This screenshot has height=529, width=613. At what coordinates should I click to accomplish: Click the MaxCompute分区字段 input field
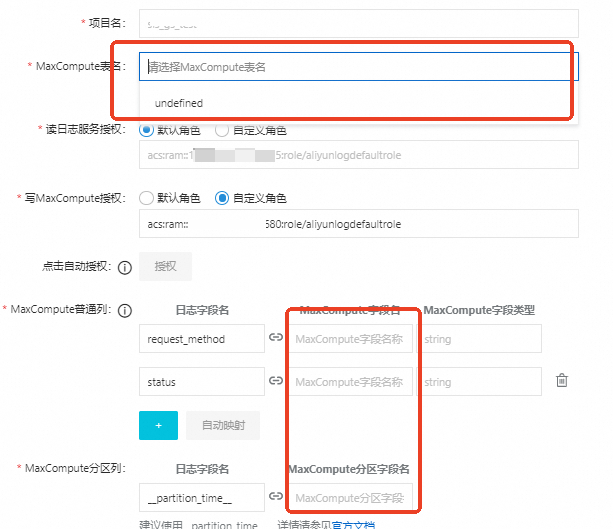(351, 497)
